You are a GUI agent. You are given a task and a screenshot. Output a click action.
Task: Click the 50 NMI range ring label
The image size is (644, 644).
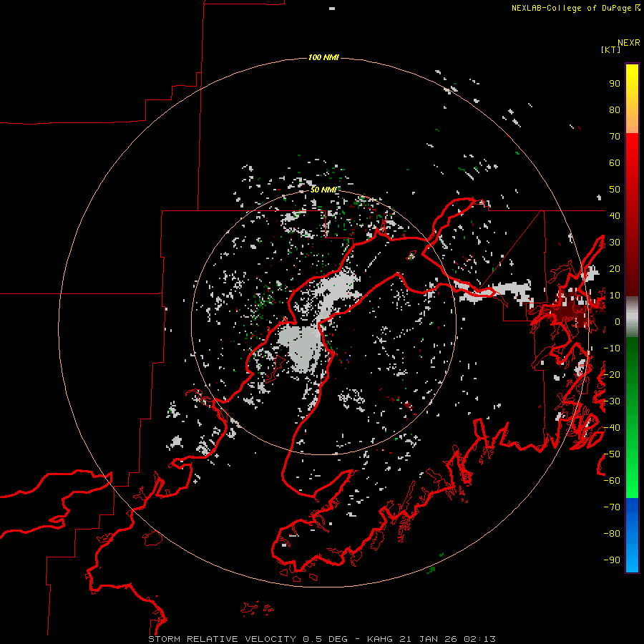[323, 190]
